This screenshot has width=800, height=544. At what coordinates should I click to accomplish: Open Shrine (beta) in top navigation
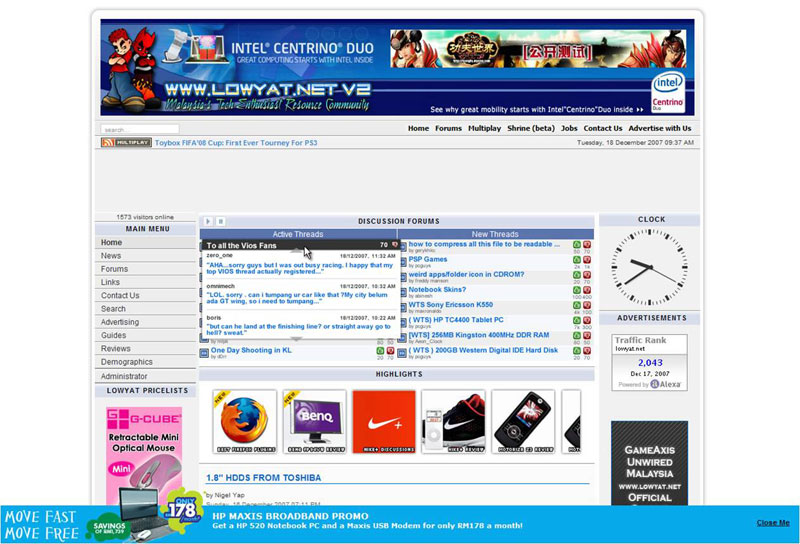531,129
